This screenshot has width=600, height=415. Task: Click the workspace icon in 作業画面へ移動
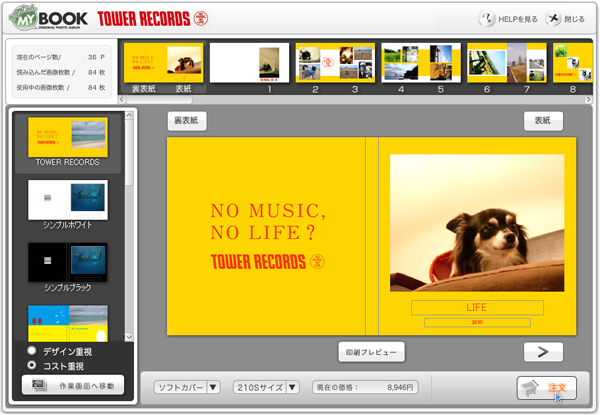point(39,385)
